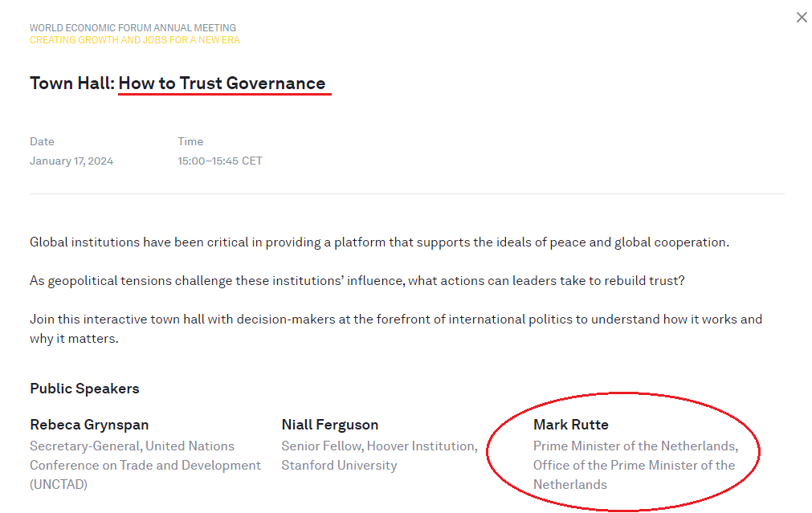Click 'World Economic Forum Annual Meeting' header text
This screenshot has width=812, height=513.
(133, 28)
